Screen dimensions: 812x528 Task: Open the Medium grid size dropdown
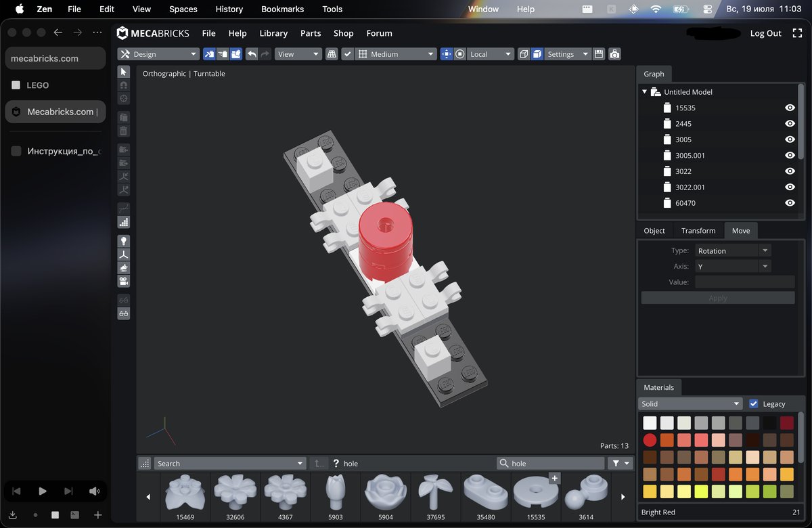point(396,54)
